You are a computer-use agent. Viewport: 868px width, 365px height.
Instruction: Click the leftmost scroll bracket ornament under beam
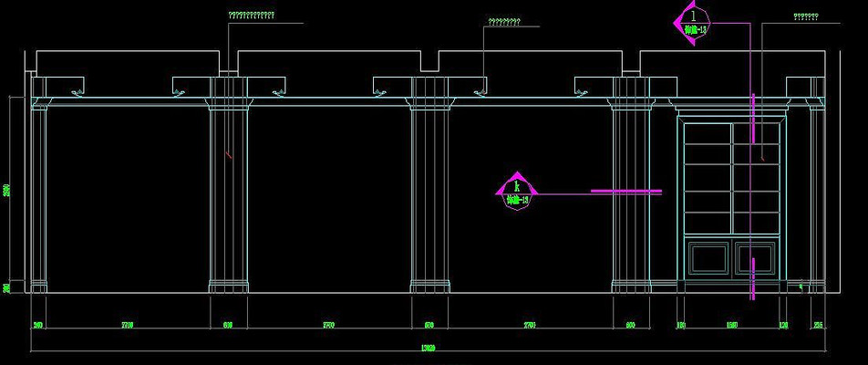[x=78, y=91]
